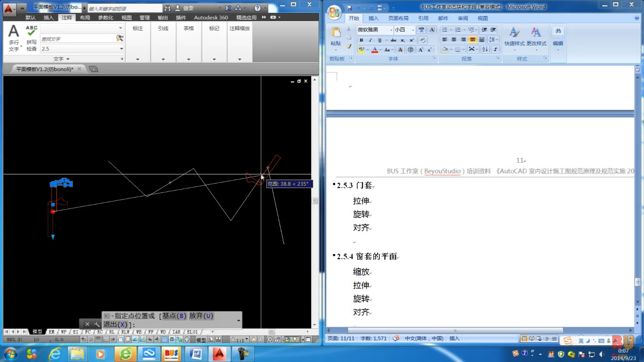Switch to the 参数化 ribbon tab
This screenshot has width=644, height=362.
[106, 17]
